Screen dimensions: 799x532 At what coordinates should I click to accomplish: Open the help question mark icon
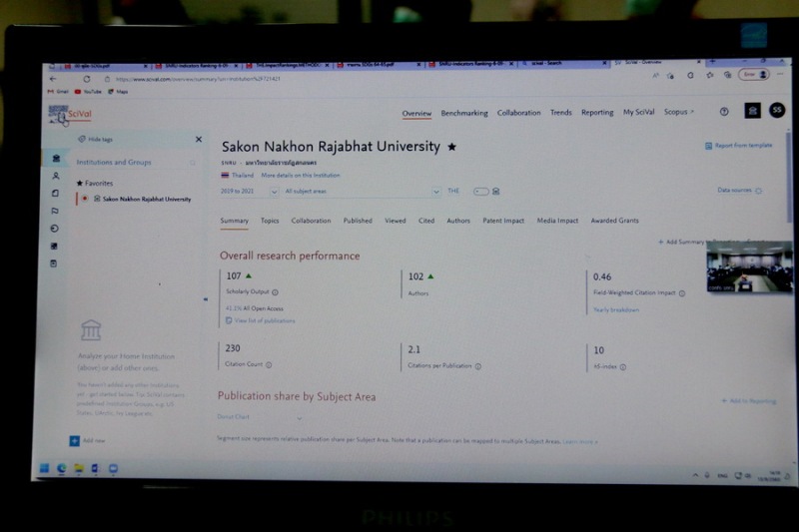coord(724,112)
